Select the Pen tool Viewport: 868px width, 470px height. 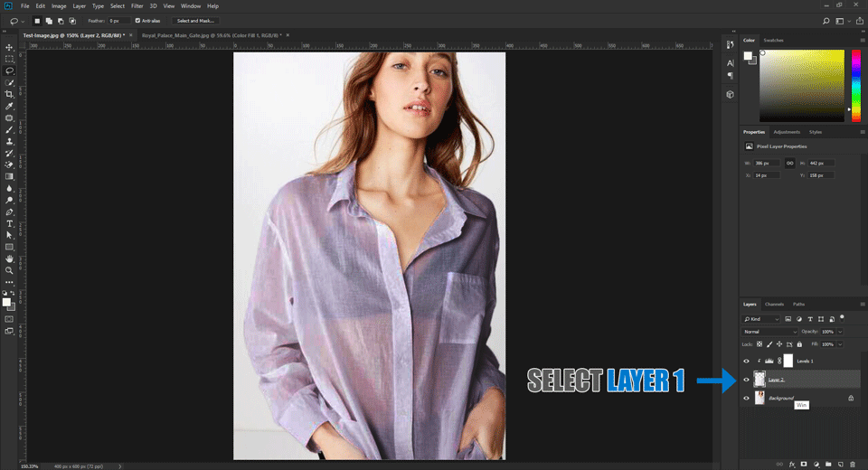click(9, 212)
